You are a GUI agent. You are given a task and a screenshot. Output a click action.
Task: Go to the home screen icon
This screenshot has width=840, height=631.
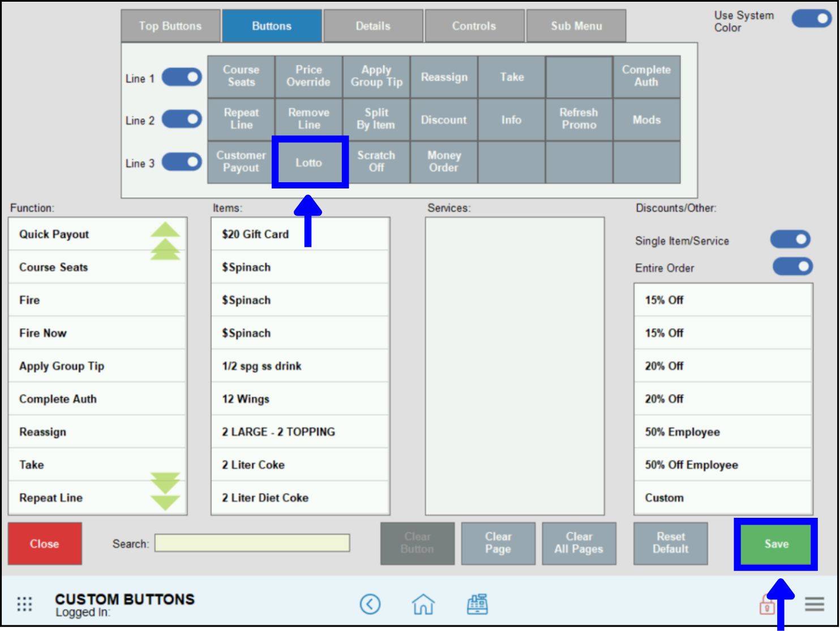(423, 604)
